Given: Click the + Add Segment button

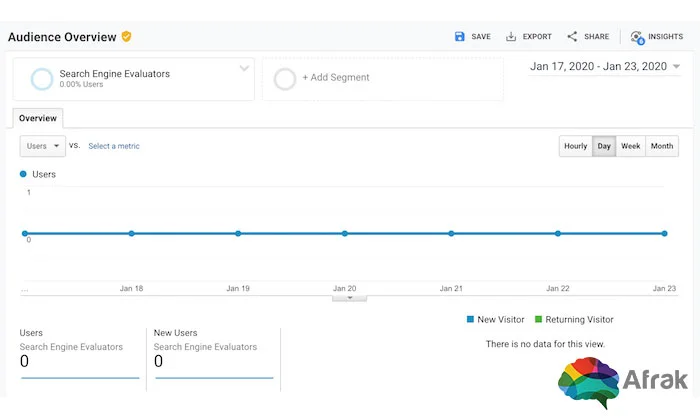Looking at the screenshot, I should click(336, 78).
